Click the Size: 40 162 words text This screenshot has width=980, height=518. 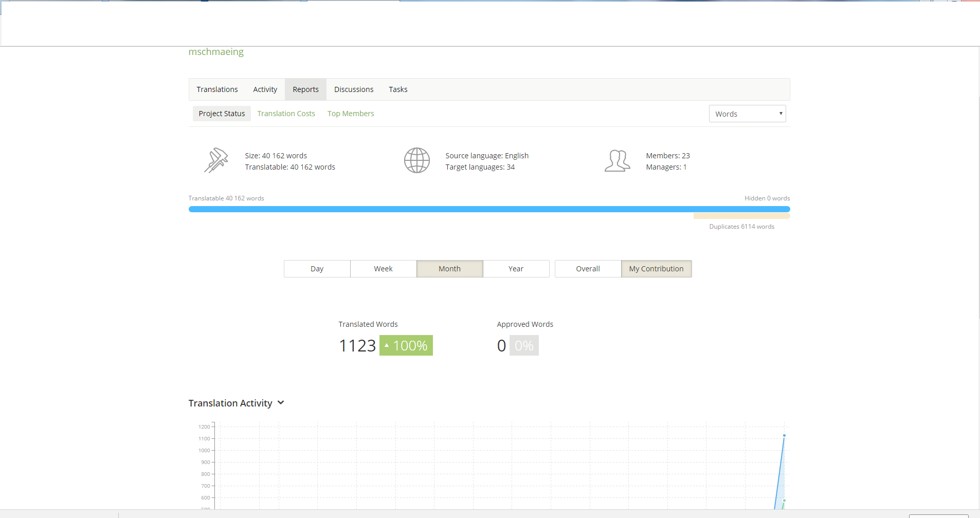[x=276, y=156]
